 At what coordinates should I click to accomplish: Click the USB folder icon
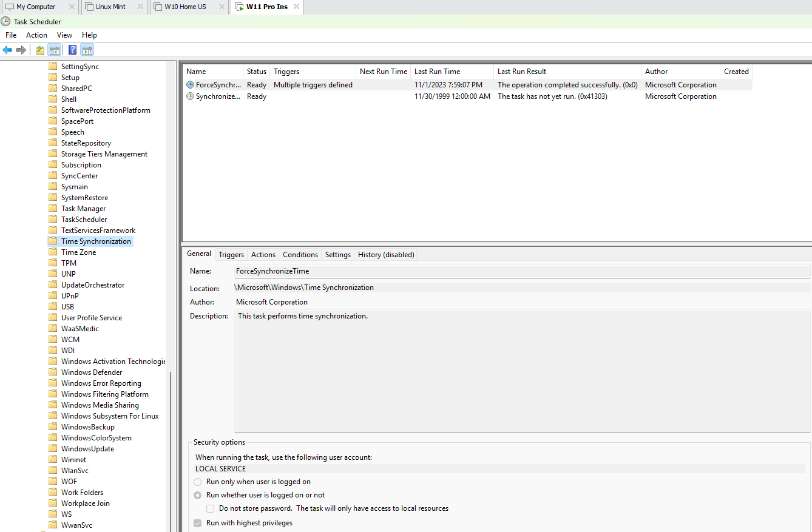pyautogui.click(x=53, y=307)
